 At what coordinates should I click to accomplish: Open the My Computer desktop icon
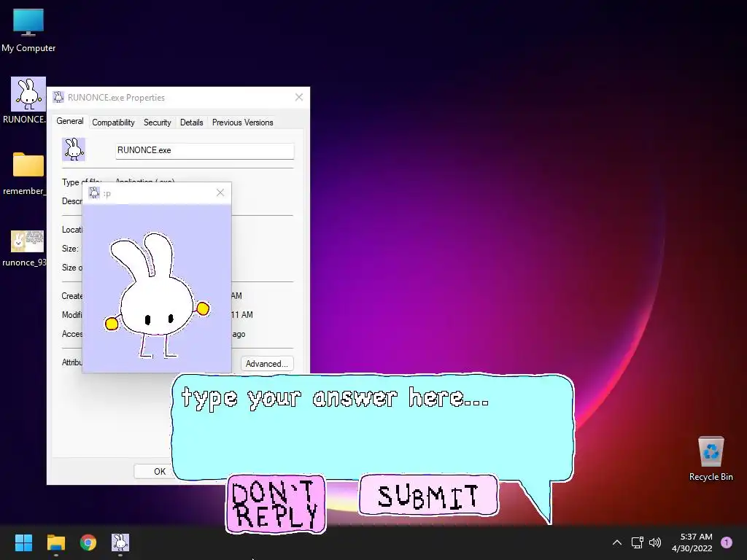click(28, 29)
